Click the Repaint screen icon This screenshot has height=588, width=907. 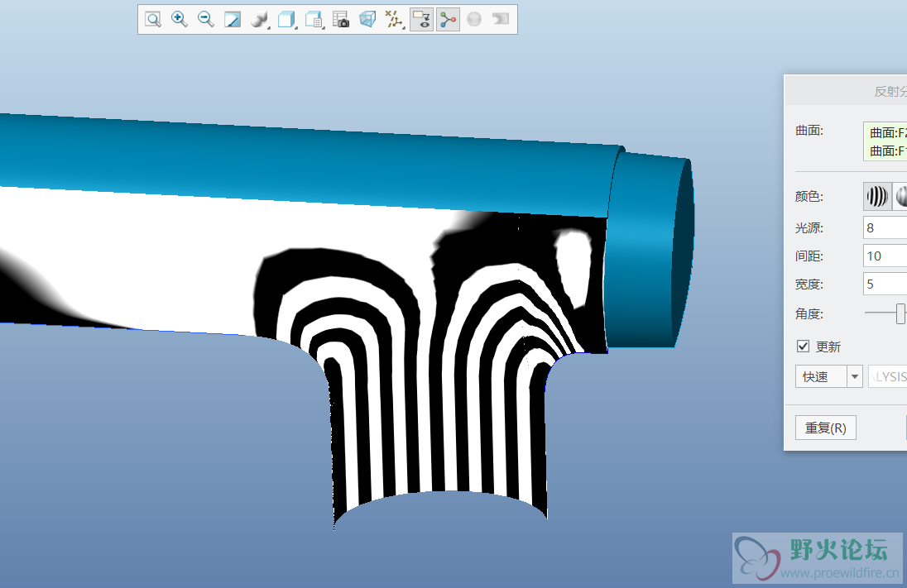pyautogui.click(x=233, y=20)
